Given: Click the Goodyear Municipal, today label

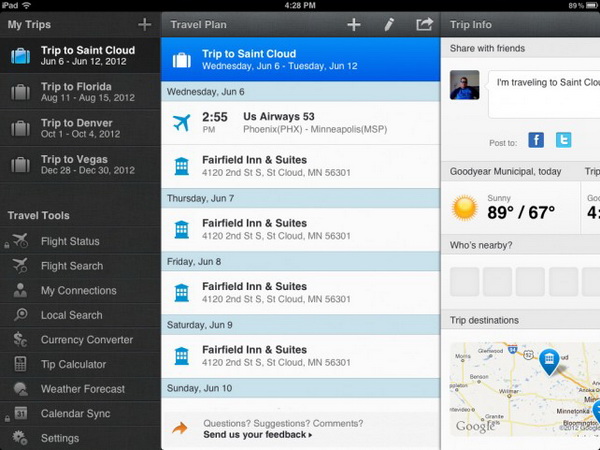Looking at the screenshot, I should pos(505,171).
